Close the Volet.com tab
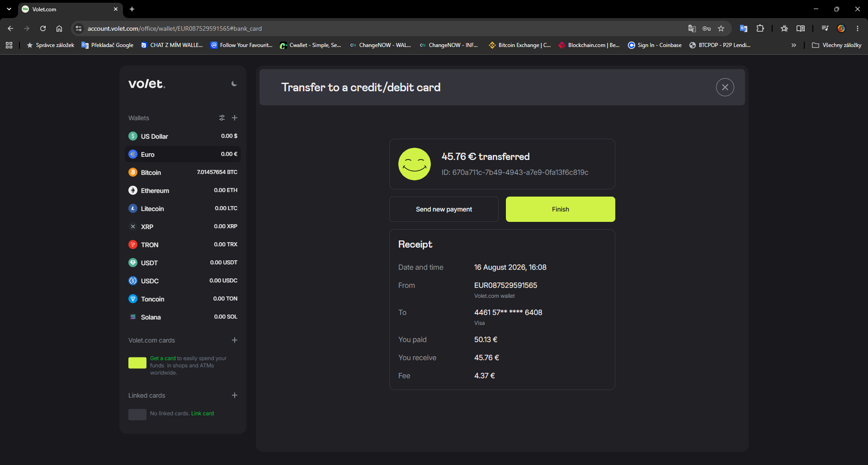 click(x=116, y=9)
